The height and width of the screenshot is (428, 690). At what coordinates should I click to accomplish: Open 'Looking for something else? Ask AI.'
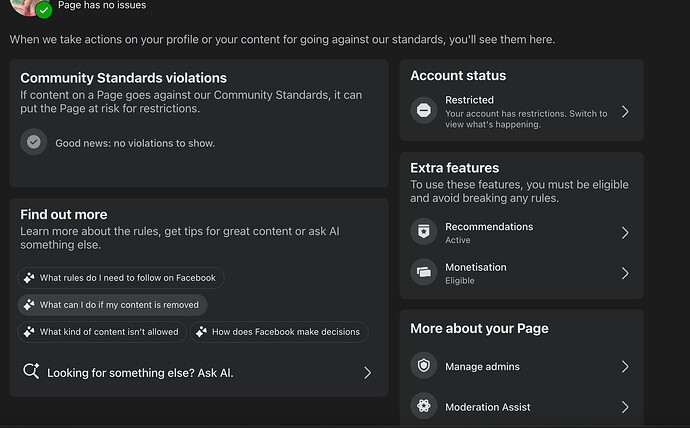(x=140, y=372)
